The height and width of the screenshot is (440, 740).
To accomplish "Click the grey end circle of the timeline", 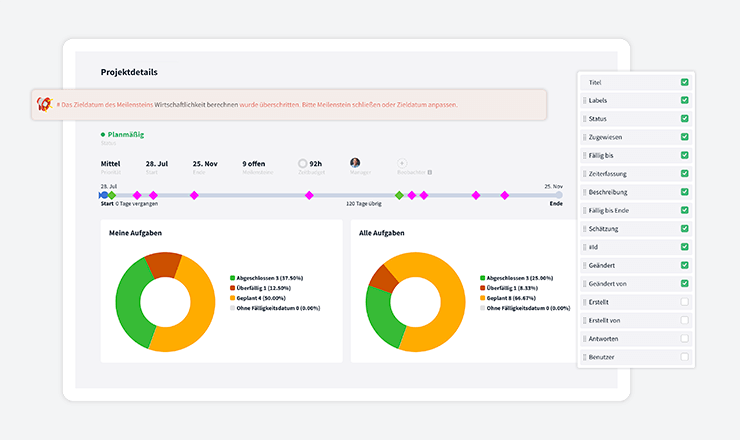I will tap(559, 195).
